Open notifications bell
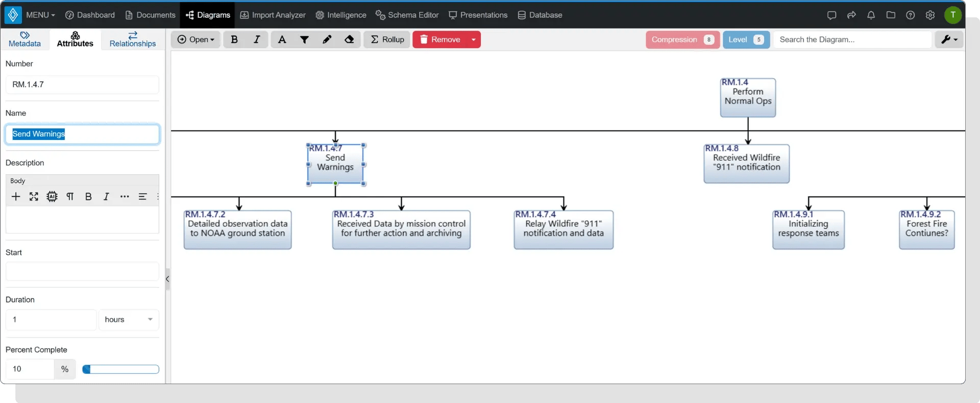 [871, 15]
